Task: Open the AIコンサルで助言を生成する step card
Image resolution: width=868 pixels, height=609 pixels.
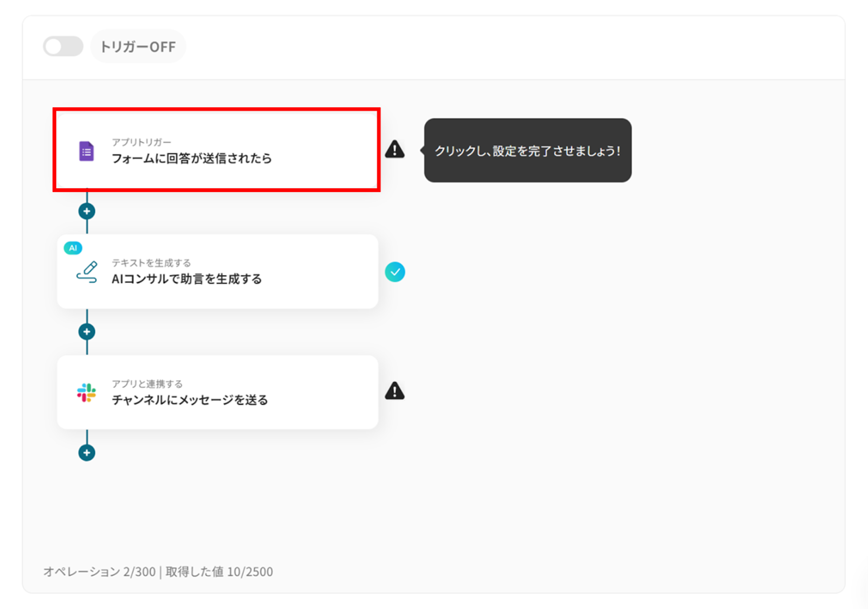Action: point(217,272)
